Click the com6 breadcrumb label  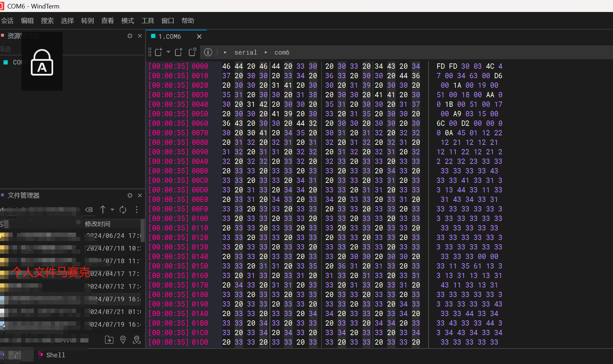282,53
